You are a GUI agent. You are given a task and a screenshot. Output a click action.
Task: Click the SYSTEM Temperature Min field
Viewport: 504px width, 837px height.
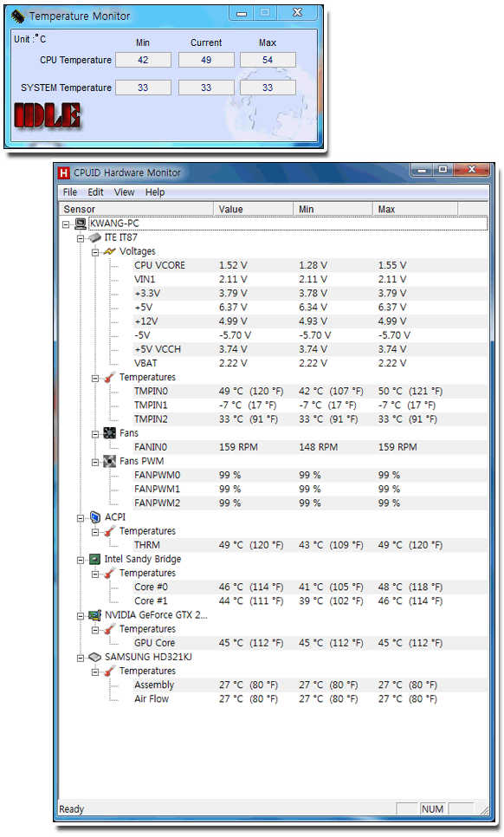point(143,88)
